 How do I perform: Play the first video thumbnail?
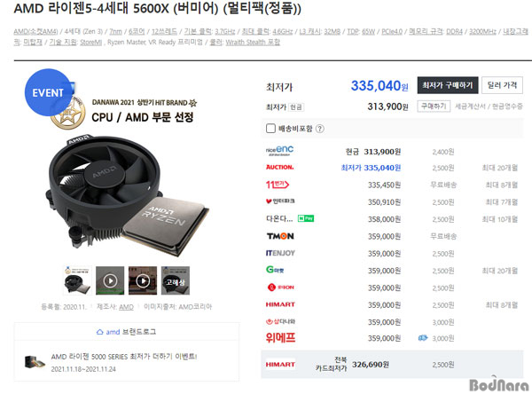coord(110,280)
